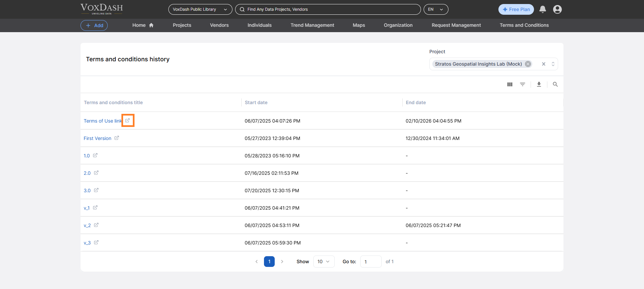644x289 pixels.
Task: Open the Terms of Use link entry
Action: 103,121
